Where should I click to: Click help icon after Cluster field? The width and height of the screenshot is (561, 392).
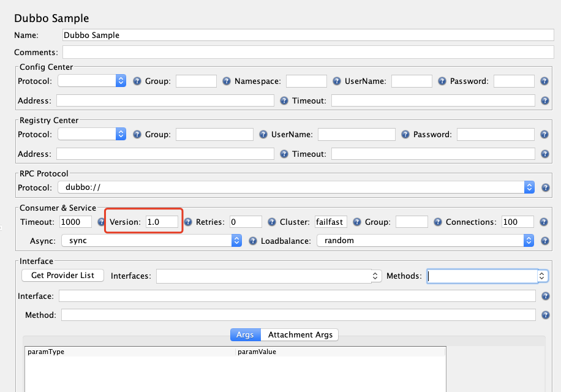click(357, 222)
